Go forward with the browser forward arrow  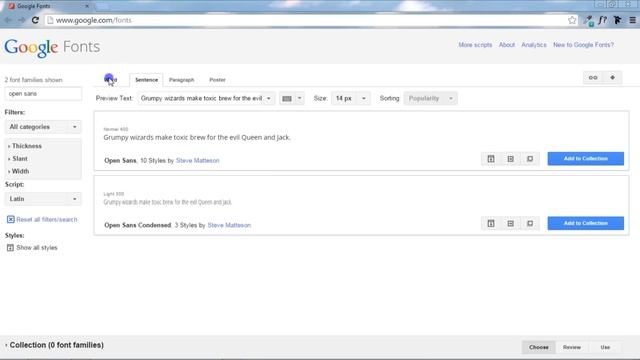coord(22,20)
